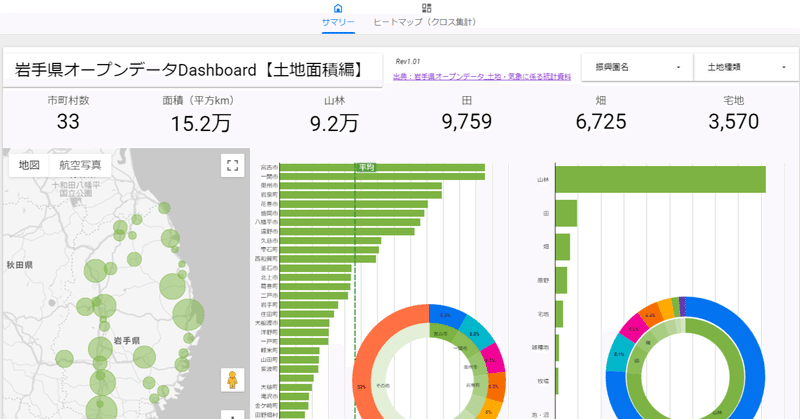Select the 畑 bar in land-type chart
This screenshot has width=800, height=419.
(x=563, y=247)
